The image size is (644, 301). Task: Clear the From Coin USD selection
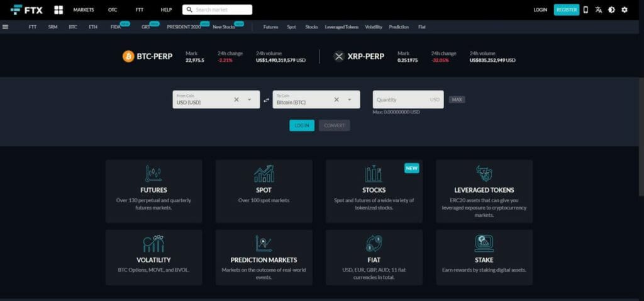coord(236,99)
